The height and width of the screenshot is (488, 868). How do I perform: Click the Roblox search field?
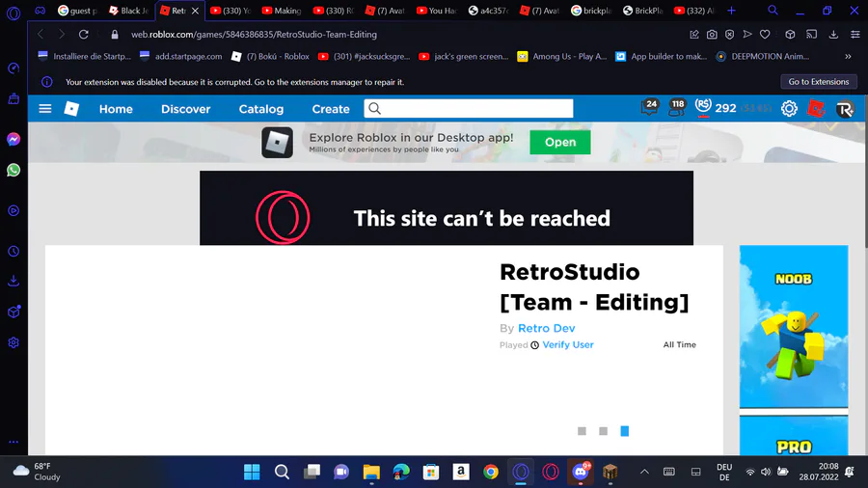pyautogui.click(x=469, y=108)
